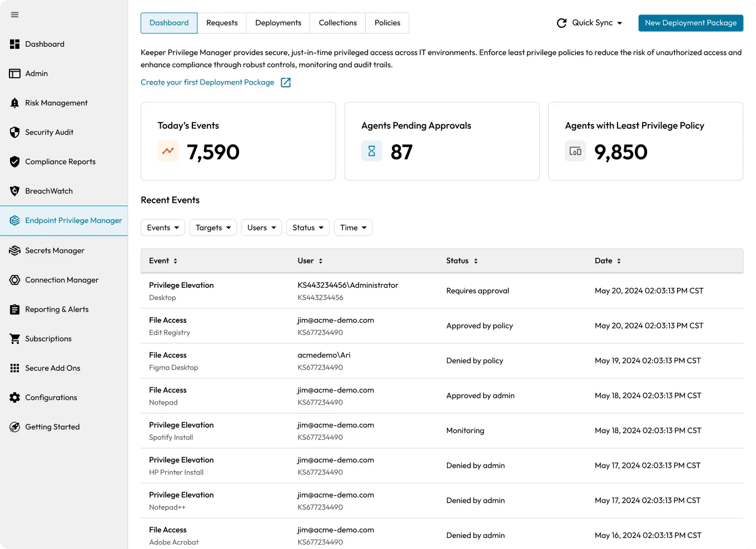
Task: Click the BreachWatch icon
Action: pyautogui.click(x=15, y=191)
